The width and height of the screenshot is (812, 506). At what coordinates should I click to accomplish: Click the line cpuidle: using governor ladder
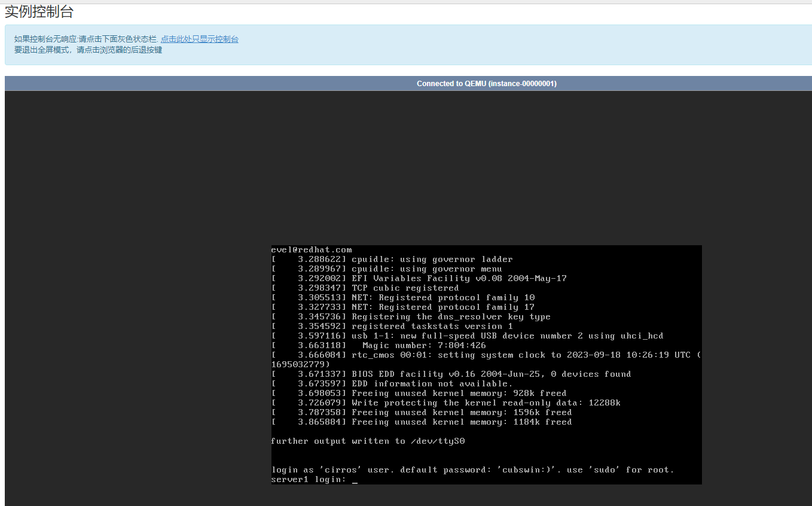pyautogui.click(x=392, y=260)
